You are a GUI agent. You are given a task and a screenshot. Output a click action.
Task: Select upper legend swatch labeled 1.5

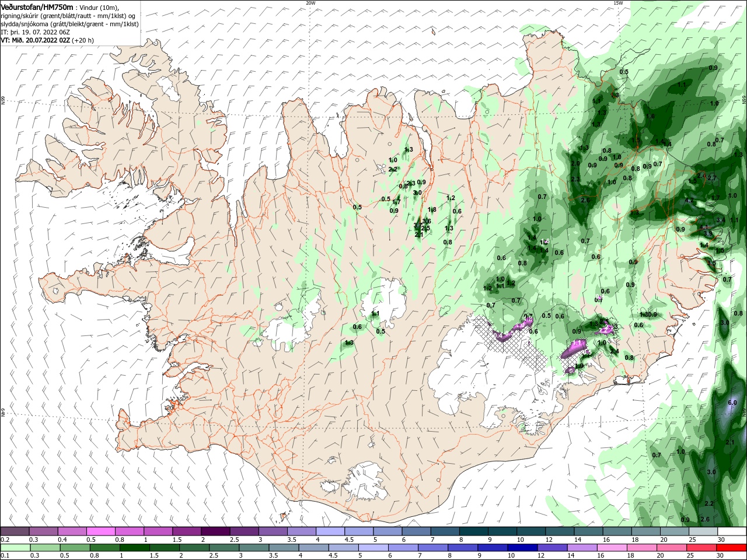click(x=187, y=531)
